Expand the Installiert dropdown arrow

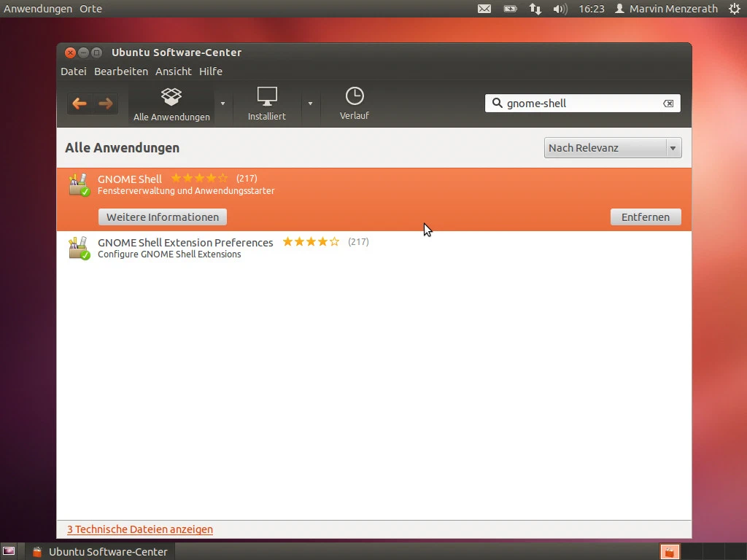click(310, 104)
